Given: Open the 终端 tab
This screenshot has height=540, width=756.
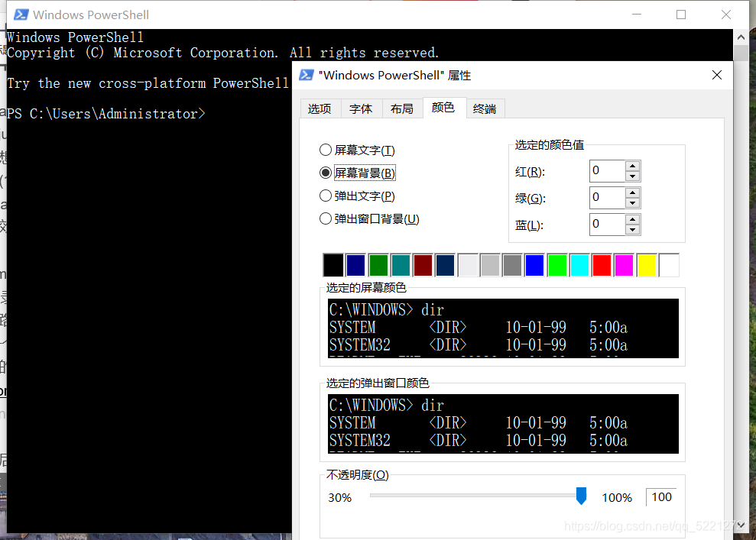Looking at the screenshot, I should (485, 108).
